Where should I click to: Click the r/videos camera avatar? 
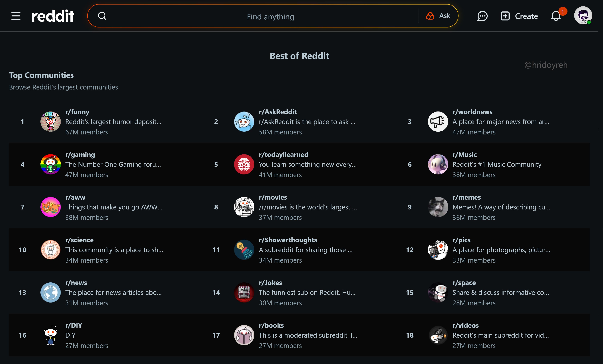438,335
